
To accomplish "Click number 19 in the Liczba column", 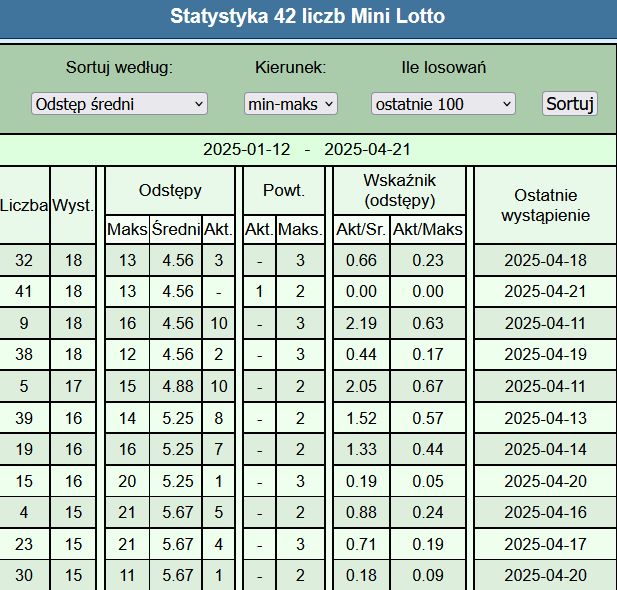I will pyautogui.click(x=24, y=449).
